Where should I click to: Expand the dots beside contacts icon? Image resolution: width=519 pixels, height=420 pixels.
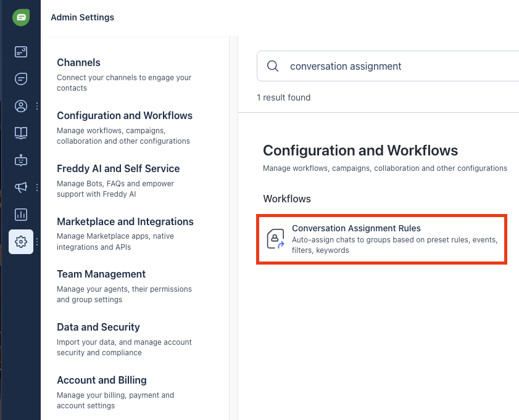click(x=37, y=106)
